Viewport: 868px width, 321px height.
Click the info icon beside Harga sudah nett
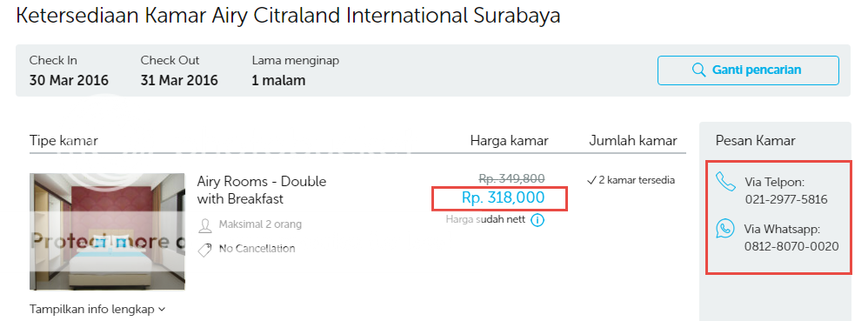pos(537,220)
